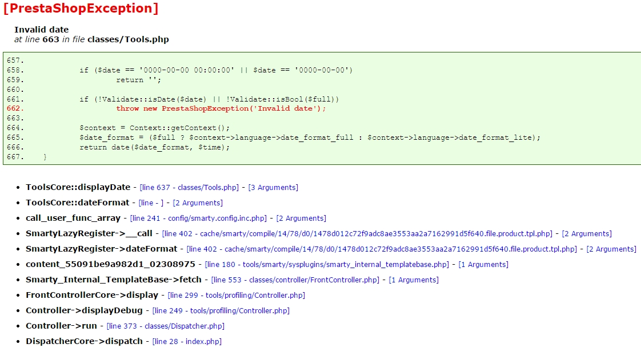641x364 pixels.
Task: Click the ToolsCore::dateFormat function name
Action: pos(78,203)
